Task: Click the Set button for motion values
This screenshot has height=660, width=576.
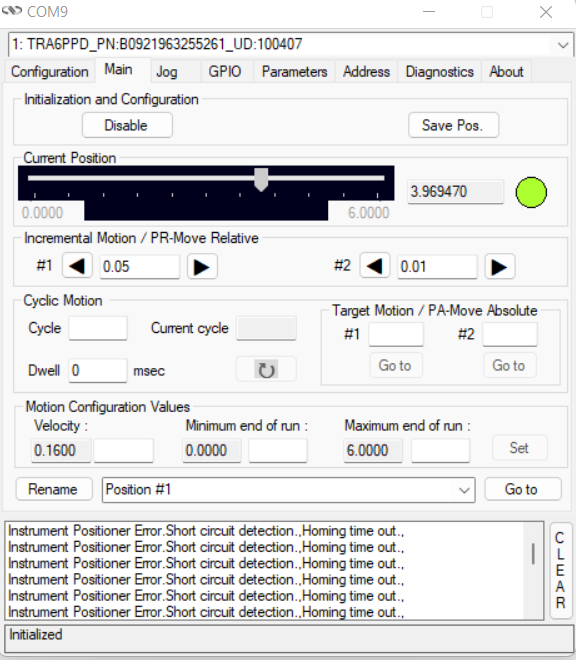Action: tap(520, 448)
